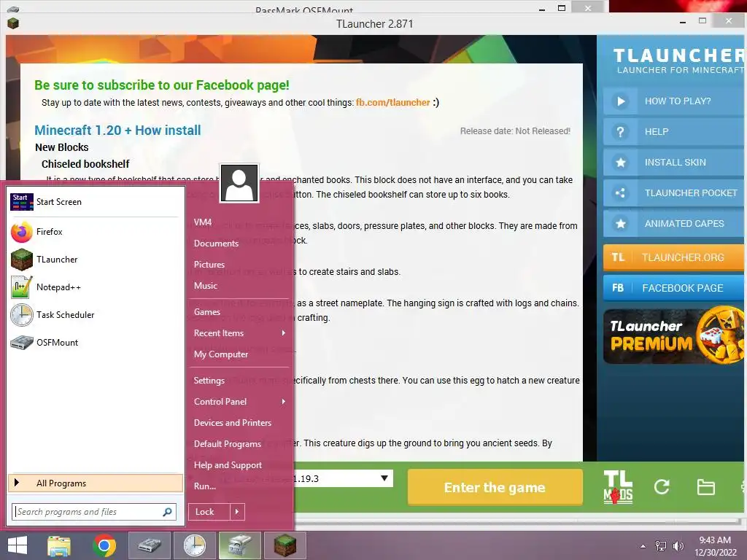Follow the fb.com/tlauncher link
The image size is (747, 560).
(393, 102)
